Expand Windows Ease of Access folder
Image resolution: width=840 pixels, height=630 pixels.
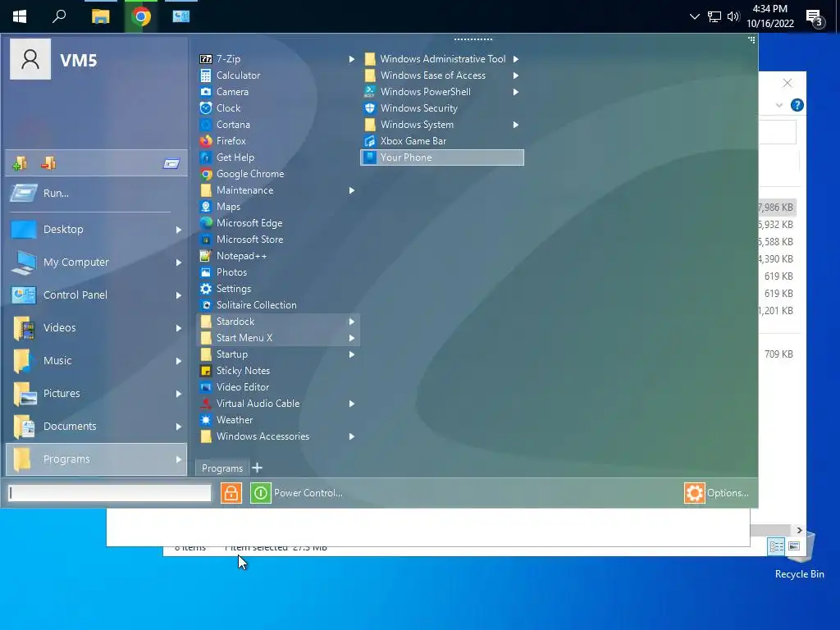point(442,75)
